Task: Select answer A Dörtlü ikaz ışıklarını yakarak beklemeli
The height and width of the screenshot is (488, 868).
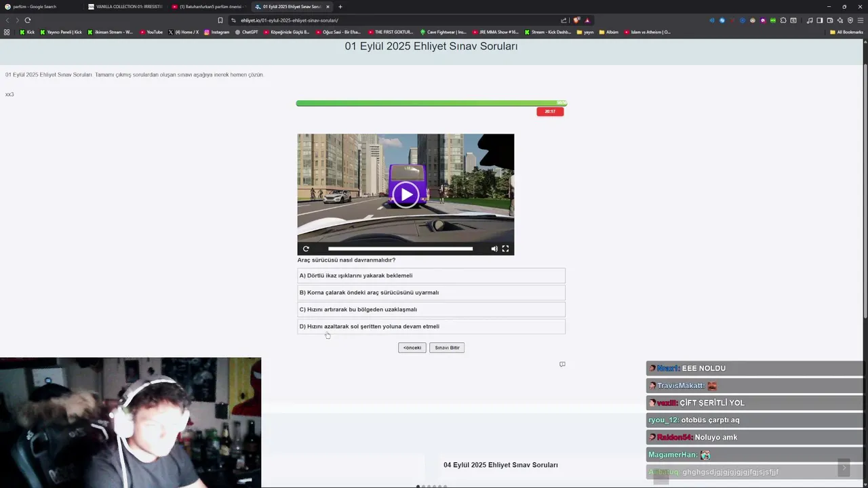Action: click(431, 276)
